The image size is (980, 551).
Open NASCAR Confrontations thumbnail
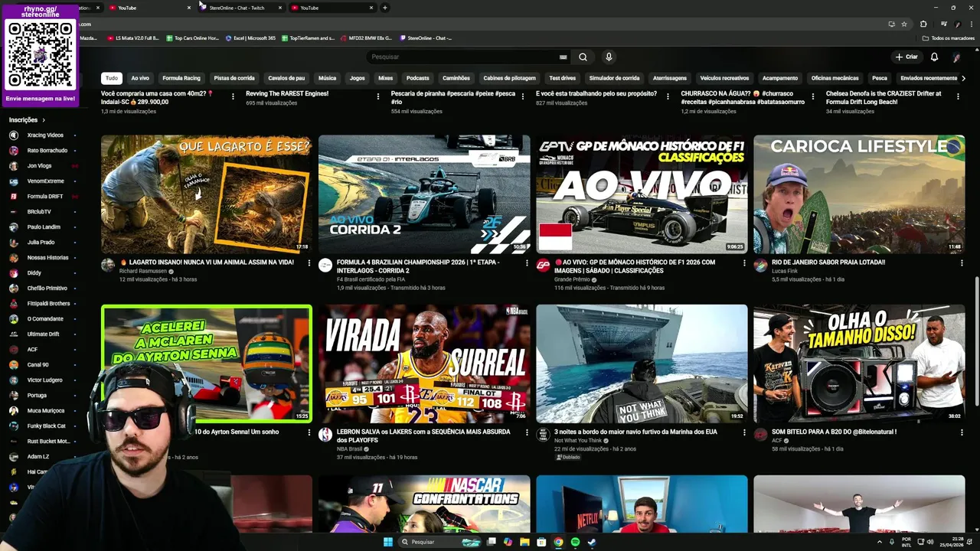[424, 504]
